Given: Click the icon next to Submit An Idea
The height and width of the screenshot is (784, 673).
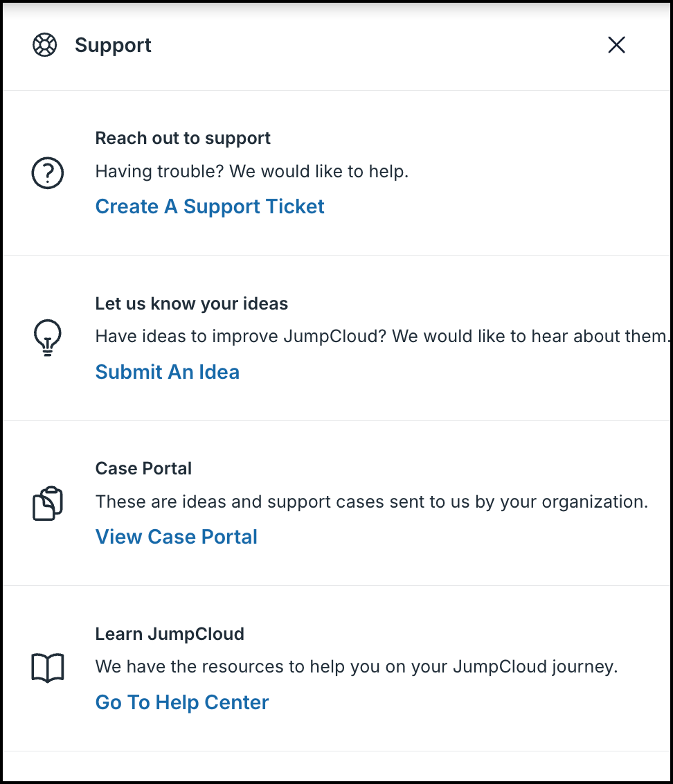Looking at the screenshot, I should 47,337.
